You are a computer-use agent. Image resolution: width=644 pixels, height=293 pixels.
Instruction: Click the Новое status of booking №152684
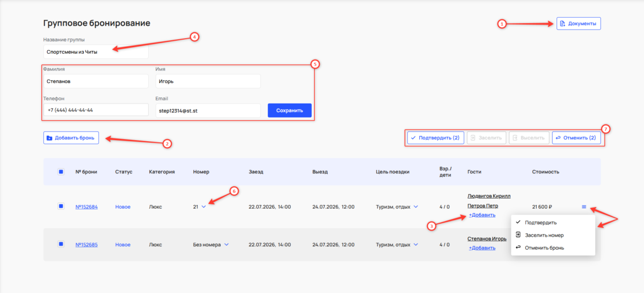123,207
